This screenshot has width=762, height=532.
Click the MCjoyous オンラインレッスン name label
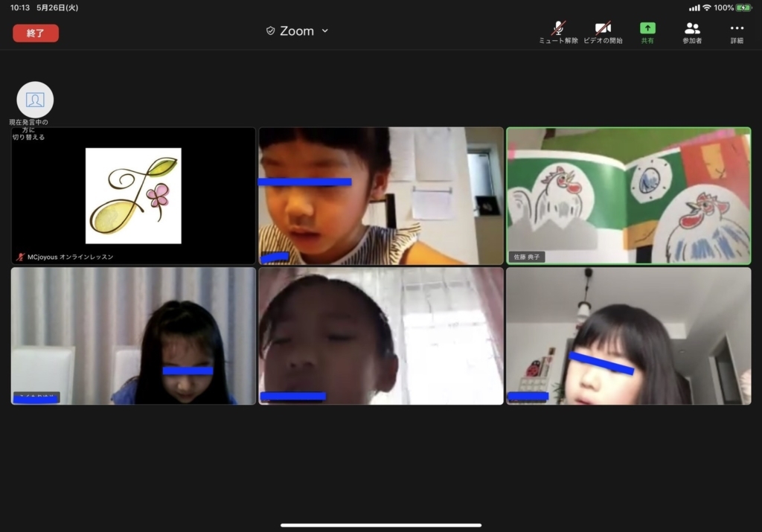click(71, 257)
